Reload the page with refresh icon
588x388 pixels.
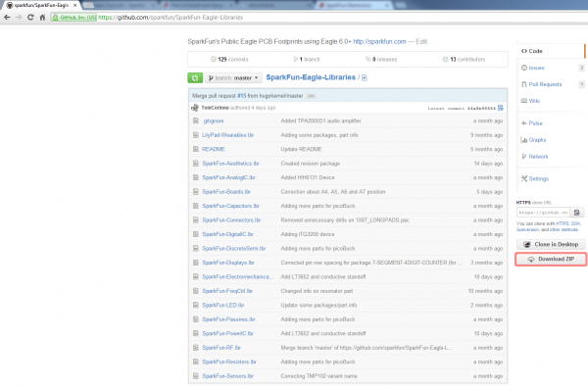pos(30,18)
